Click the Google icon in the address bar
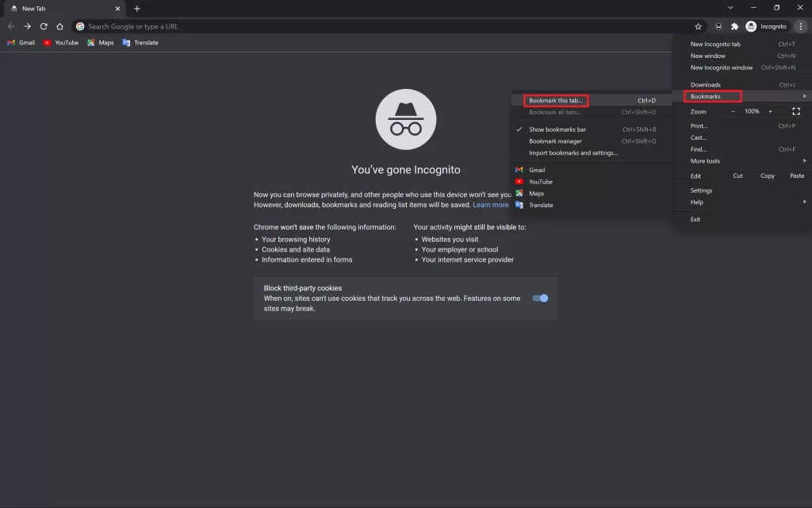Screen dimensions: 812x508 coord(80,26)
